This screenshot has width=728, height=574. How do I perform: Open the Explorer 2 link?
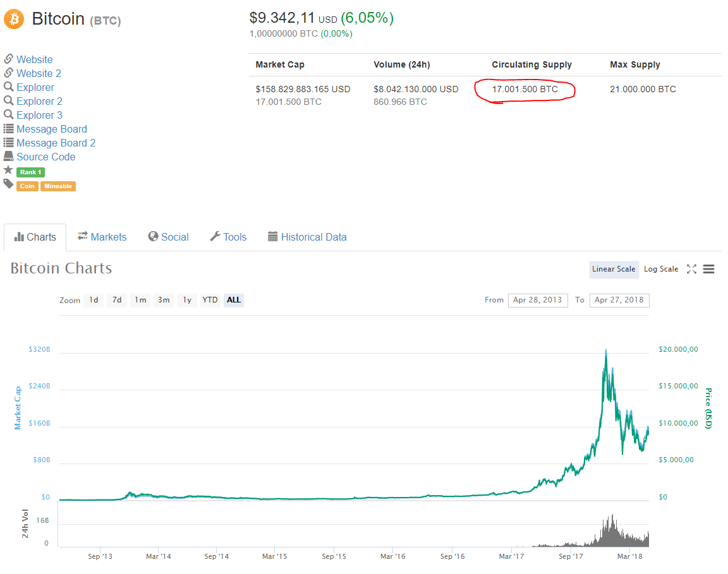pos(39,101)
